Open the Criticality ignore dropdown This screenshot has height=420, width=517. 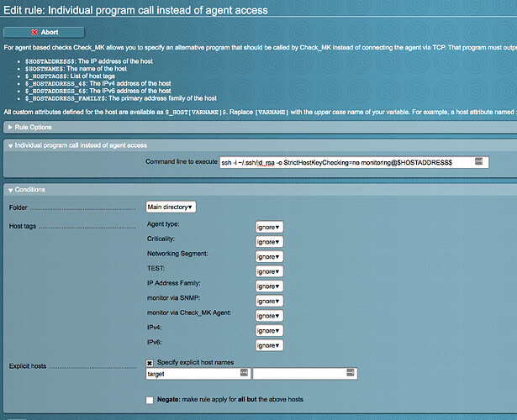(x=269, y=242)
